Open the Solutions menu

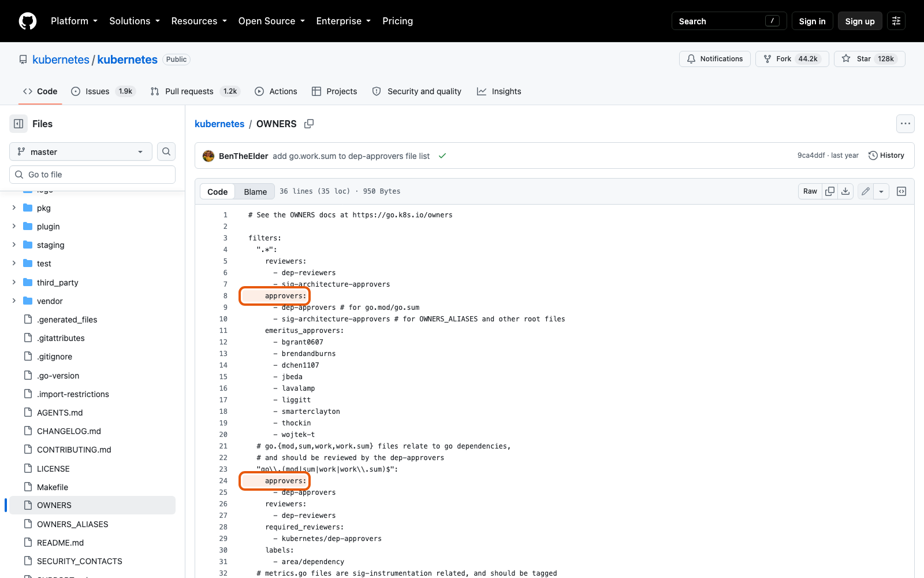tap(135, 21)
